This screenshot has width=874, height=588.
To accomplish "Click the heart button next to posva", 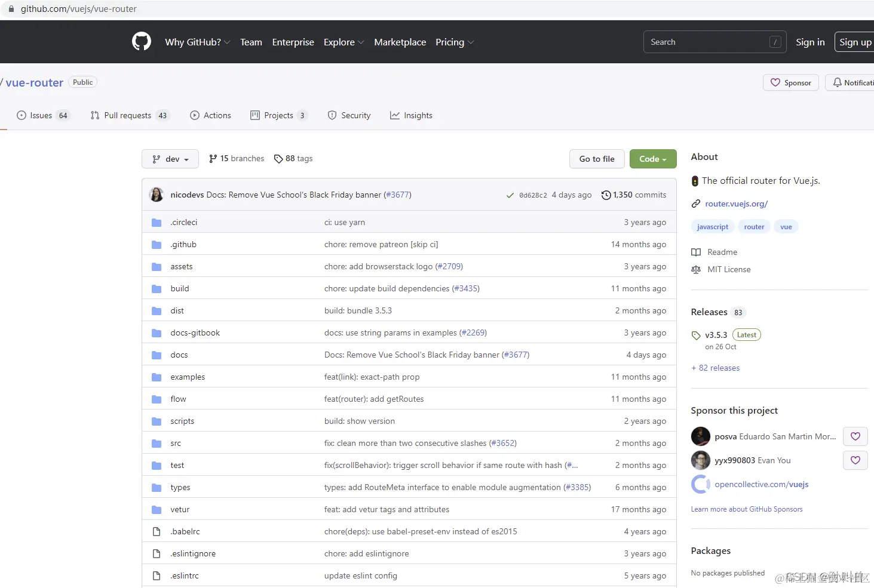I will 855,436.
